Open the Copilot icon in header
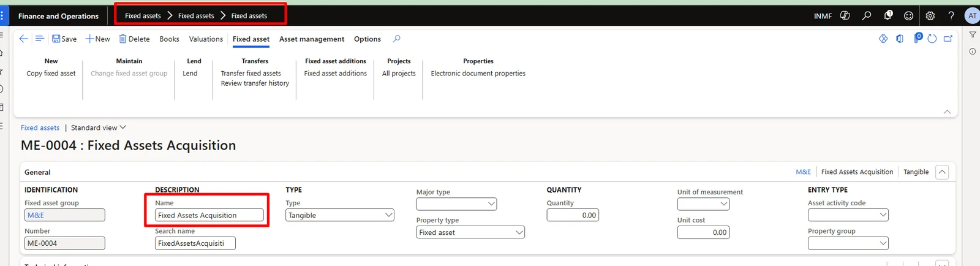 point(845,16)
